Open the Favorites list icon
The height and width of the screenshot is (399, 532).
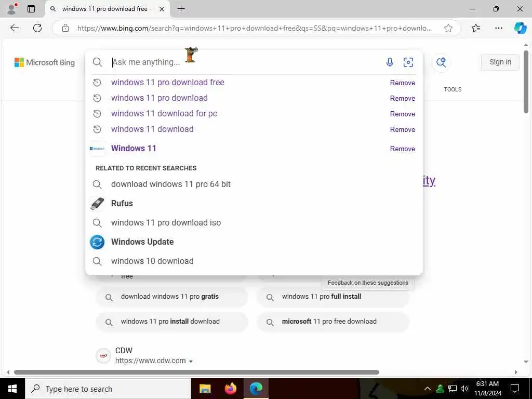click(476, 28)
